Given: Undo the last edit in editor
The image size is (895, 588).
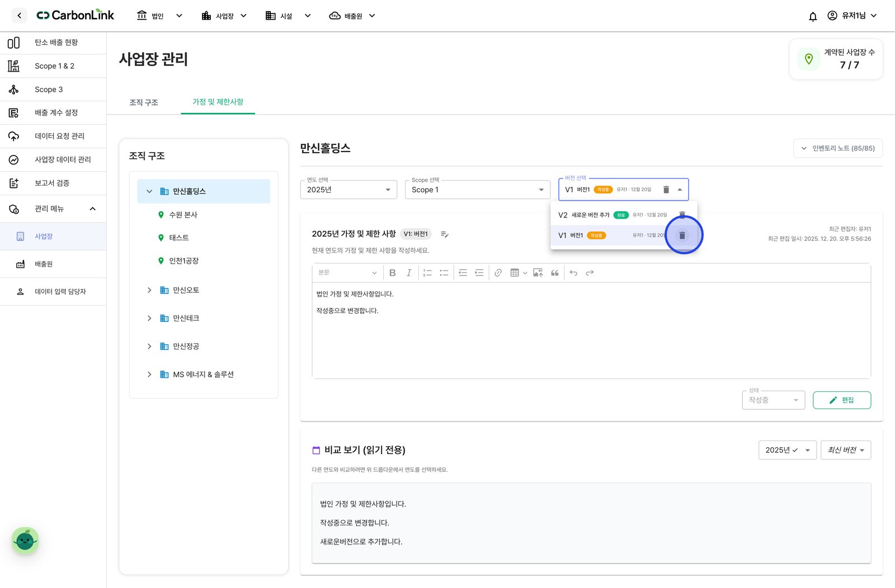Looking at the screenshot, I should click(x=573, y=273).
